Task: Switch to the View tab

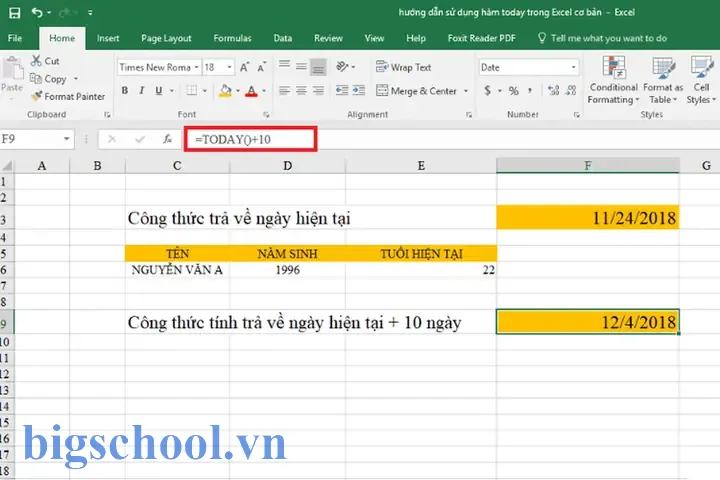Action: pos(374,38)
